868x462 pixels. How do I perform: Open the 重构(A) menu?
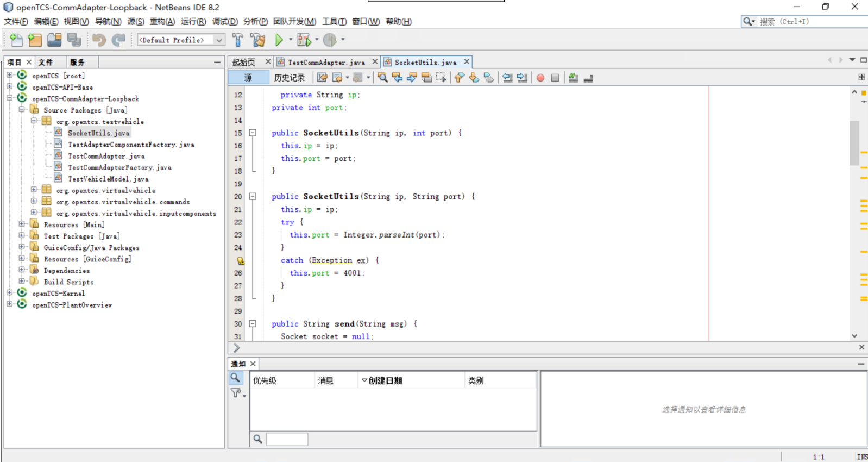162,21
